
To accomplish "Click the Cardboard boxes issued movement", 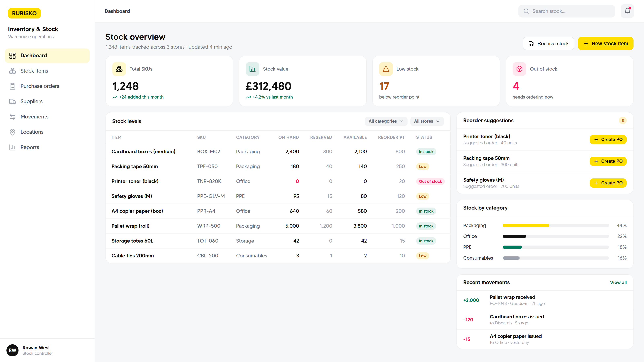I will (545, 320).
